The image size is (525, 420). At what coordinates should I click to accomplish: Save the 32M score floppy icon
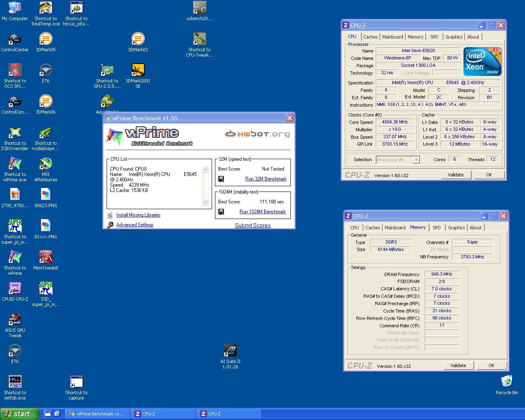pyautogui.click(x=221, y=179)
